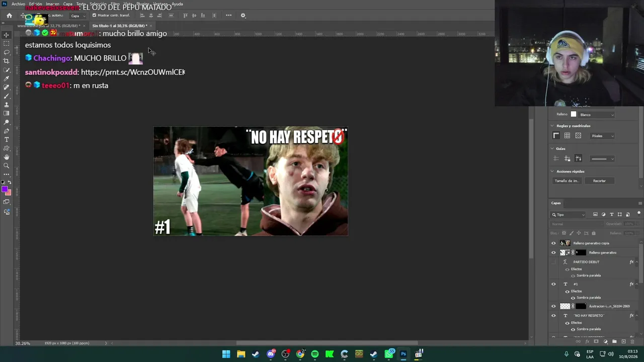Image resolution: width=644 pixels, height=362 pixels.
Task: Collapse Reglas y cuadrículas section
Action: (x=552, y=126)
